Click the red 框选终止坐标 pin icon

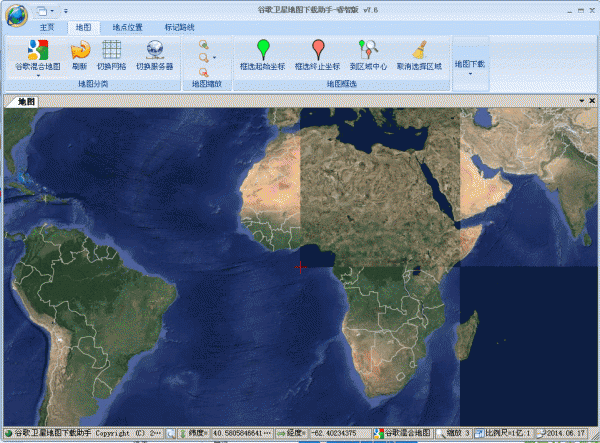click(318, 50)
